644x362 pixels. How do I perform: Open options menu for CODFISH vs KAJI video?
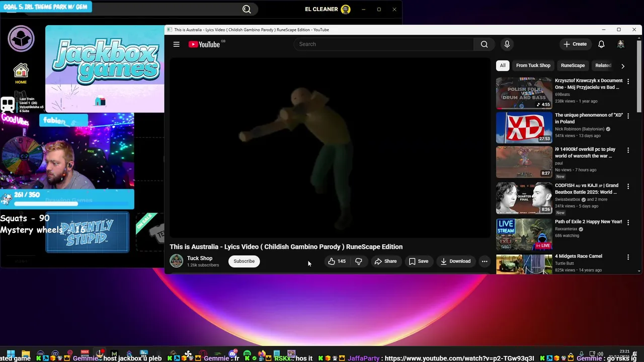[x=628, y=187]
